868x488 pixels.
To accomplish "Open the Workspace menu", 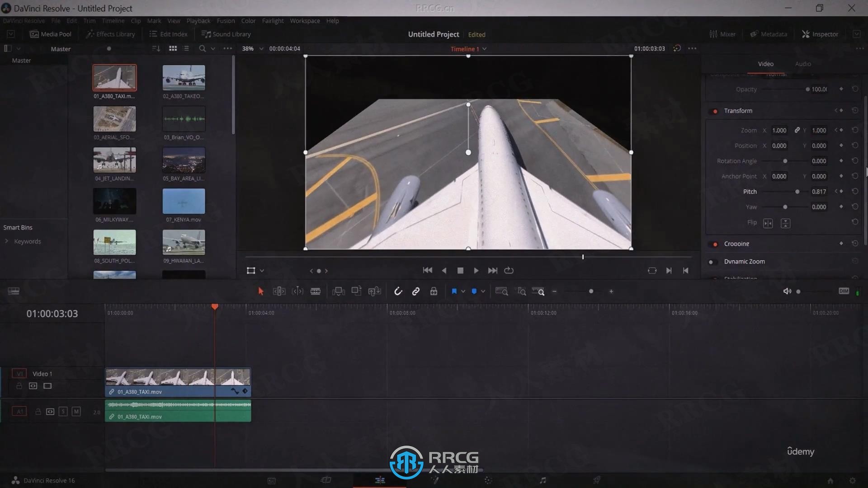I will click(305, 21).
